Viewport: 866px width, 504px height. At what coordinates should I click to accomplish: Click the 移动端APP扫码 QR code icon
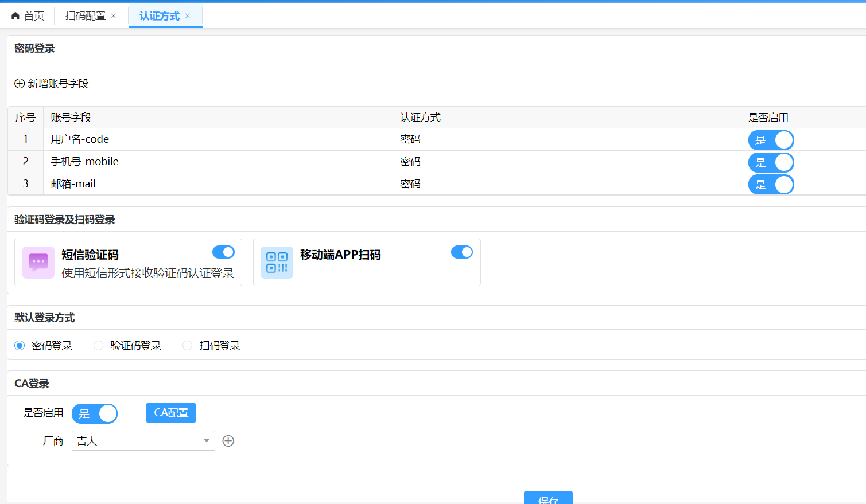(x=277, y=263)
